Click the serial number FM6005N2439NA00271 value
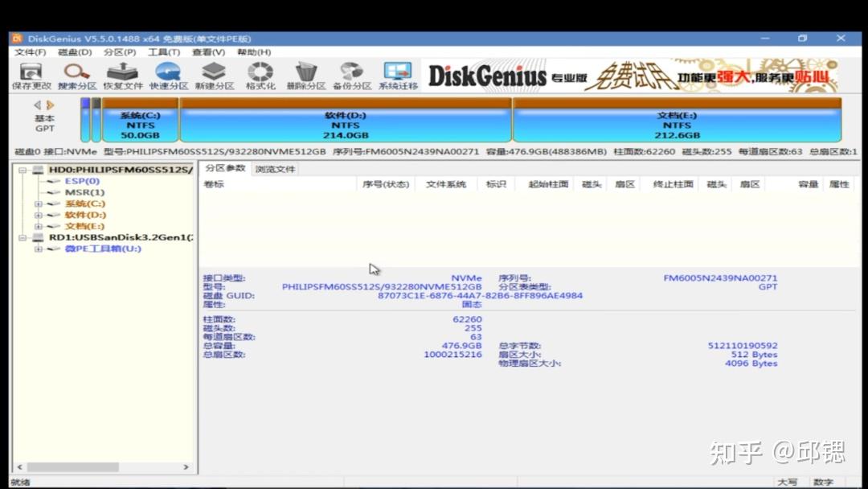Image resolution: width=868 pixels, height=489 pixels. point(720,278)
